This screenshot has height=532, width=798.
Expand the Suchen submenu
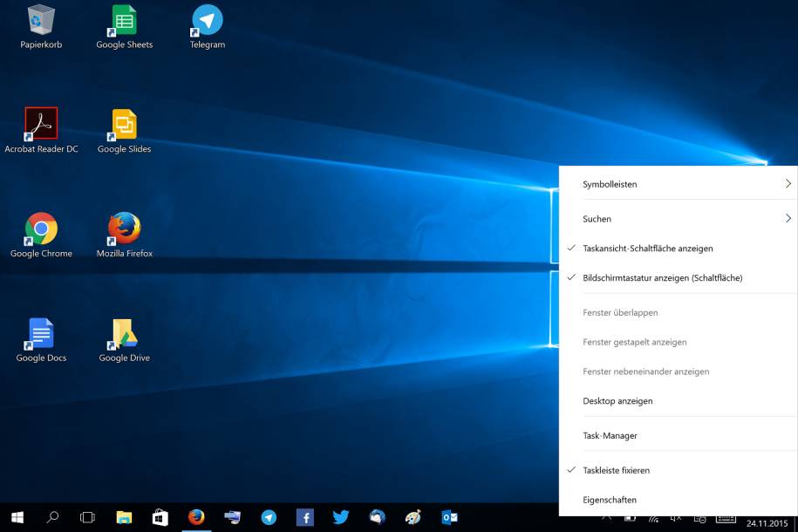coord(678,219)
